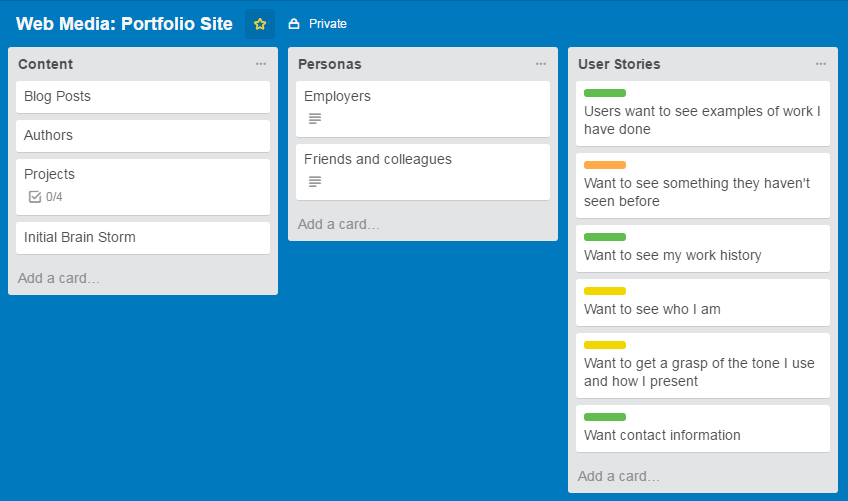This screenshot has height=501, width=848.
Task: Click the description icon on the Employers card
Action: click(315, 119)
